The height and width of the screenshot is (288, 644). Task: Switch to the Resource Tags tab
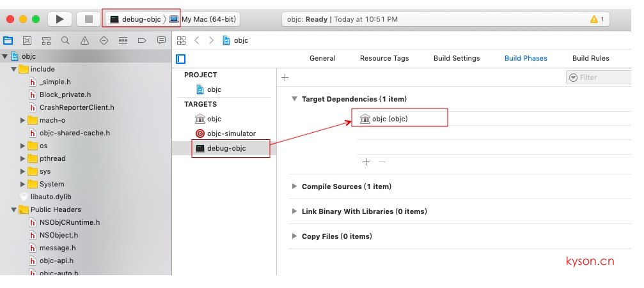point(384,58)
